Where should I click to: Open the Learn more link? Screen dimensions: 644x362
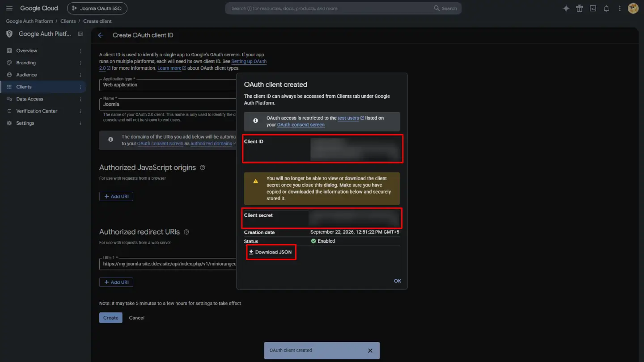(171, 68)
